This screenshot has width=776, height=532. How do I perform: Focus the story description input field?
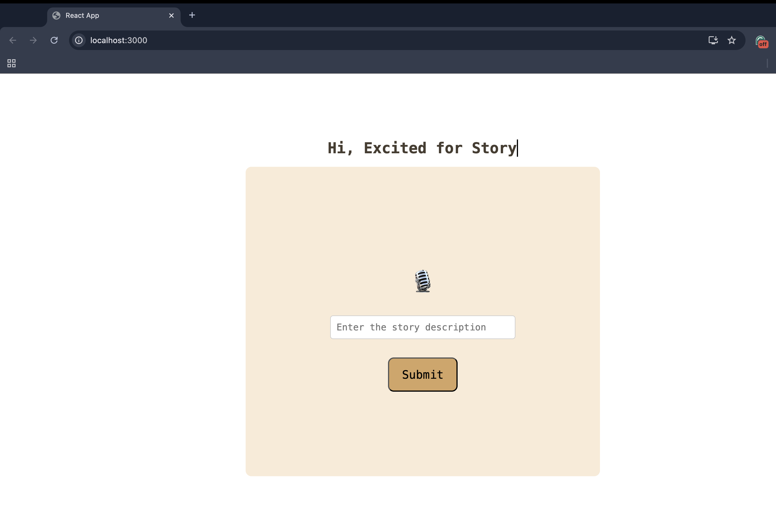[423, 327]
